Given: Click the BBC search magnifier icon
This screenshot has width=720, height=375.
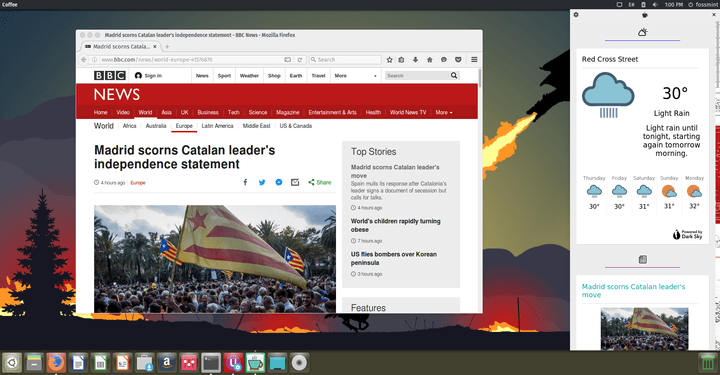Looking at the screenshot, I should [x=454, y=75].
